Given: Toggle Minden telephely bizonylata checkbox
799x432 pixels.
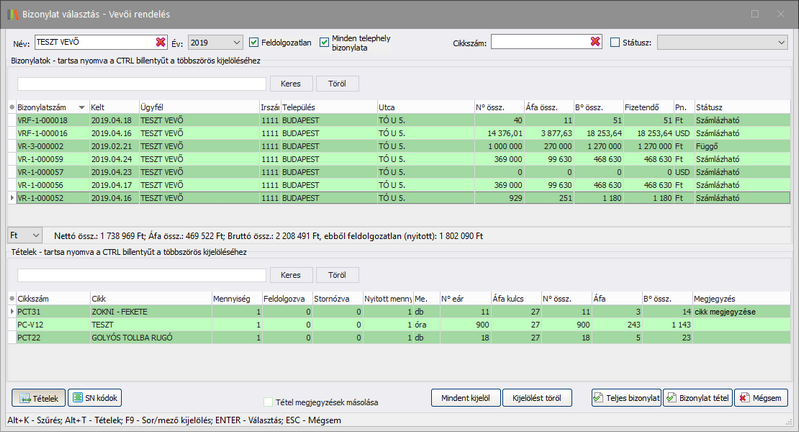Looking at the screenshot, I should (x=323, y=42).
